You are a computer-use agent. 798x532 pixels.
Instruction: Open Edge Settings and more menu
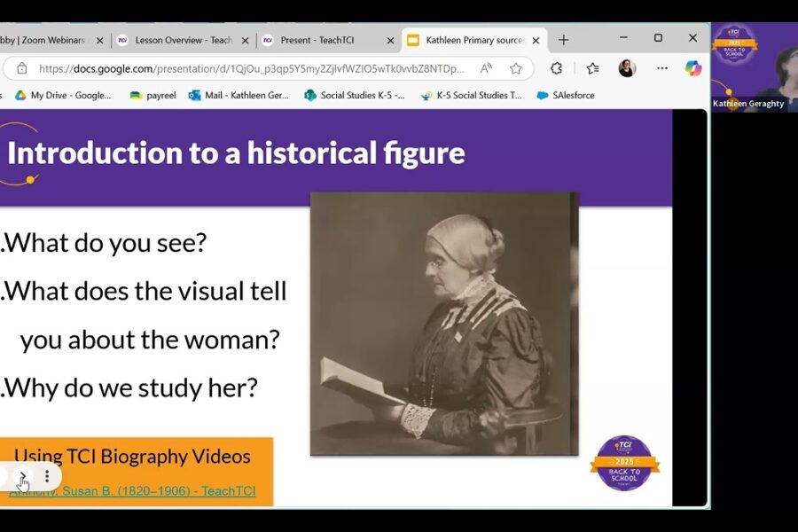pos(661,68)
